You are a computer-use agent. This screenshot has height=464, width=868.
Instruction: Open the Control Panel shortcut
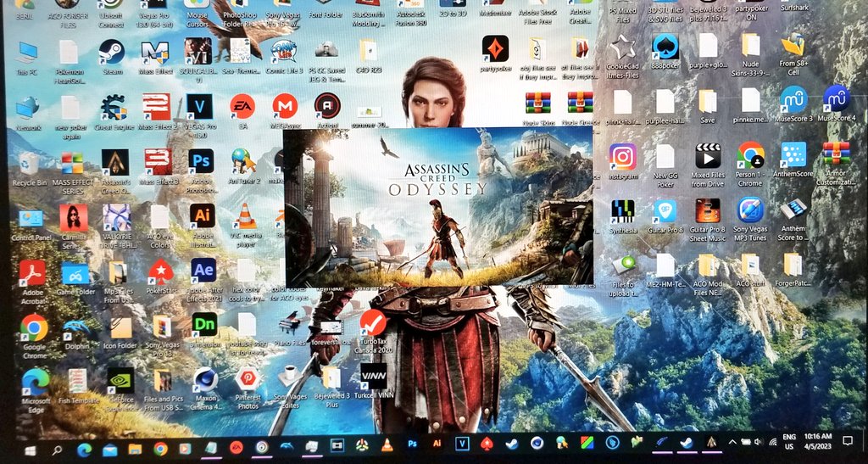[x=31, y=219]
